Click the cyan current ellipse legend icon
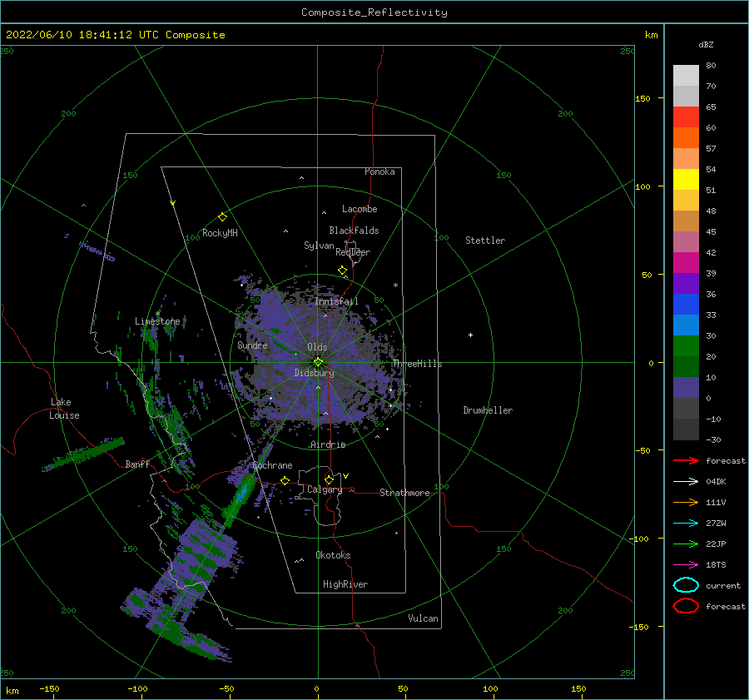Image resolution: width=749 pixels, height=700 pixels. (x=686, y=585)
